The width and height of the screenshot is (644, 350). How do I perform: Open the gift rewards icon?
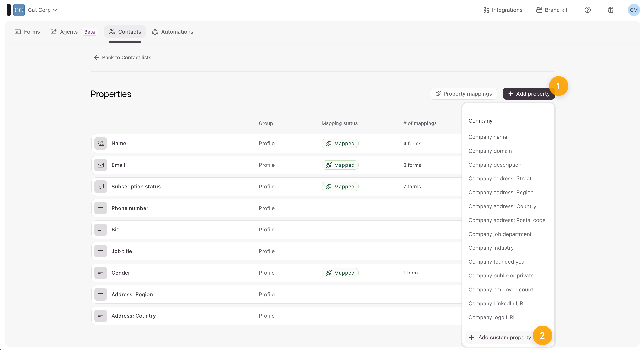point(610,10)
